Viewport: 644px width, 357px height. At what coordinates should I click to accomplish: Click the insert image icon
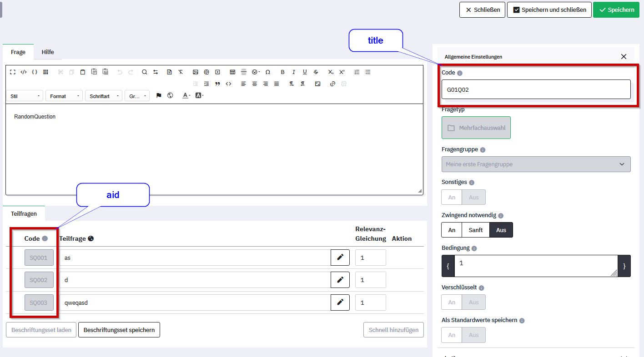coord(196,72)
